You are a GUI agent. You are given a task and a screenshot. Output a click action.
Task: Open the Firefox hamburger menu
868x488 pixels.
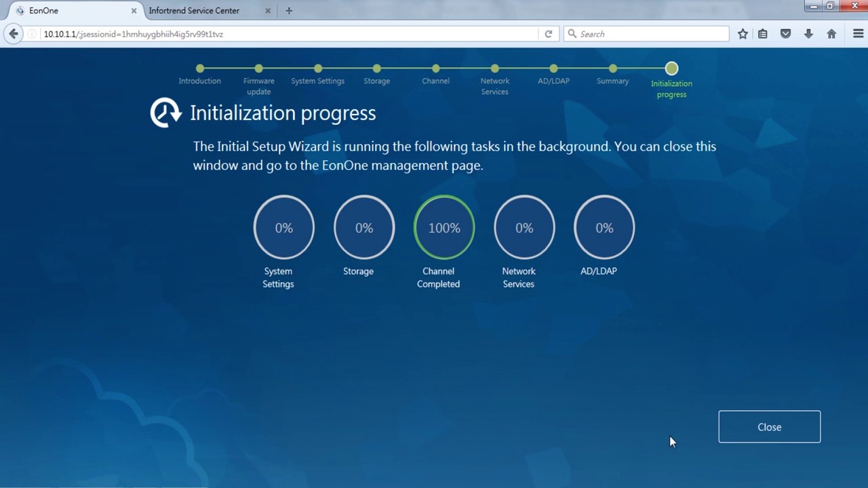pos(858,34)
